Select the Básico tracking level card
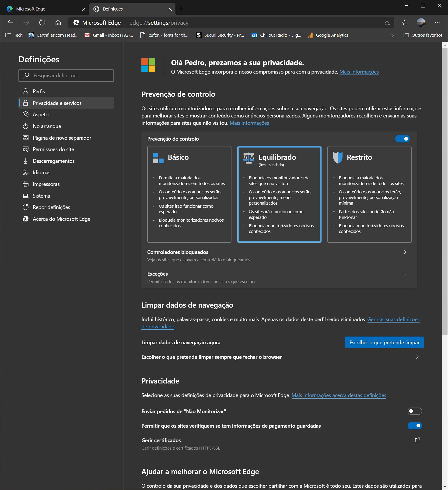This screenshot has width=448, height=490. (x=189, y=194)
